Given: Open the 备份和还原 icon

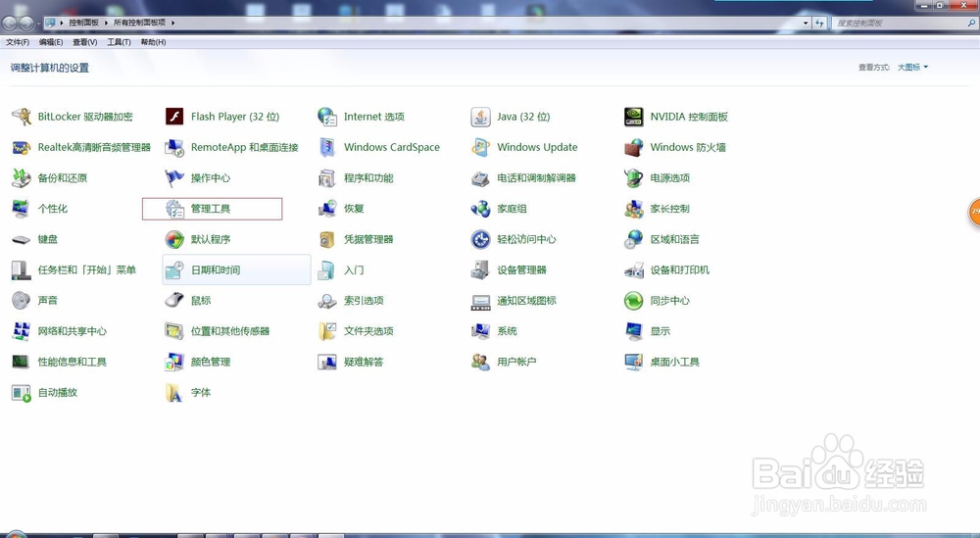Looking at the screenshot, I should (22, 178).
